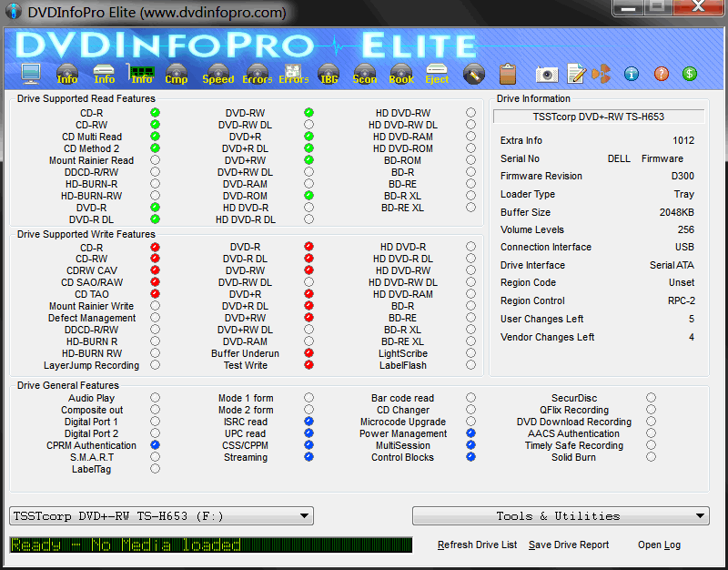Click the Region Code value Unset
Viewport: 728px width, 570px height.
click(682, 282)
